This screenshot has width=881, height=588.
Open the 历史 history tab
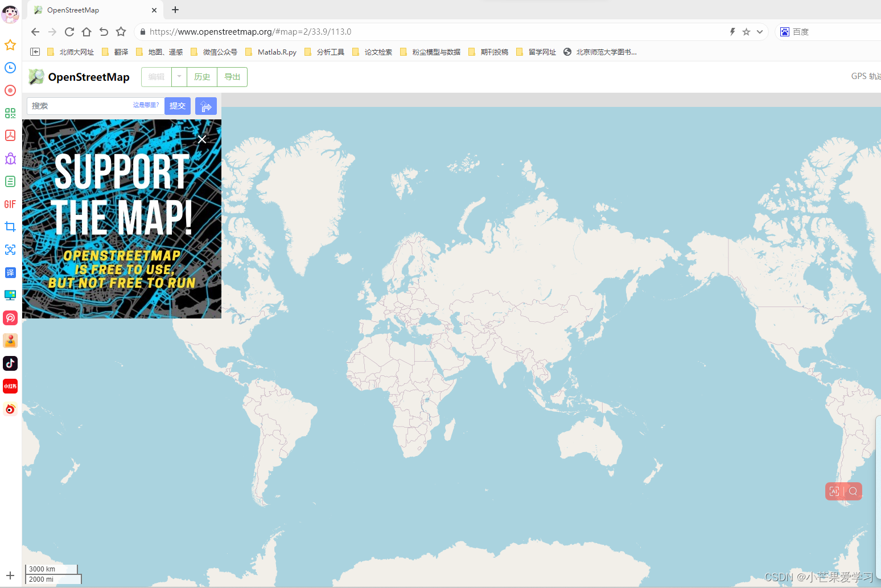pos(202,77)
